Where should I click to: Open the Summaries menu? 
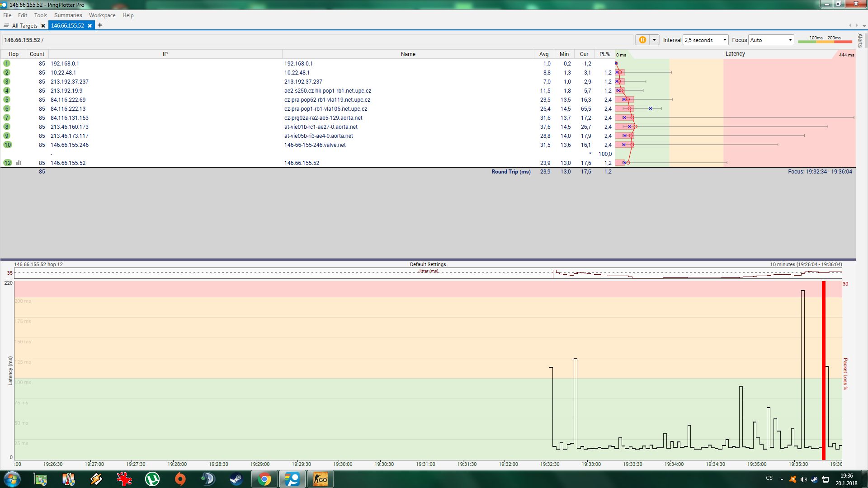coord(68,15)
